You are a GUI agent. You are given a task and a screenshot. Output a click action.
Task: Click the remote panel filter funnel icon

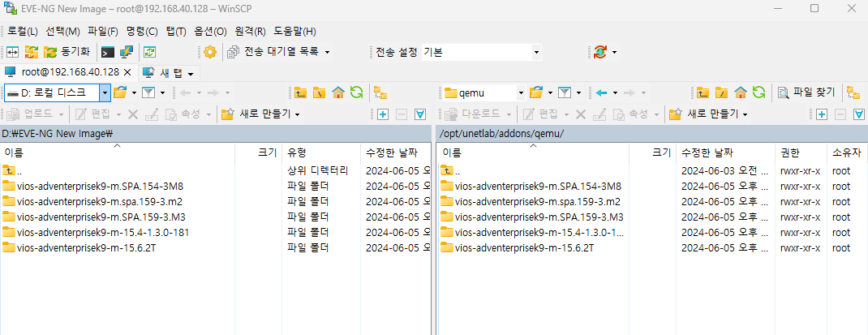pos(565,92)
